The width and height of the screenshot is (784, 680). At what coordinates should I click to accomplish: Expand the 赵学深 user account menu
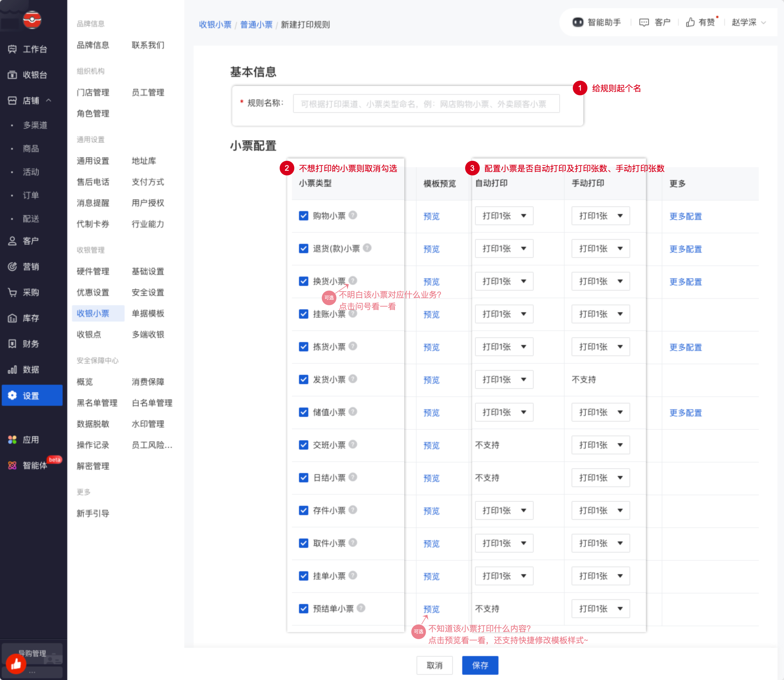[748, 23]
